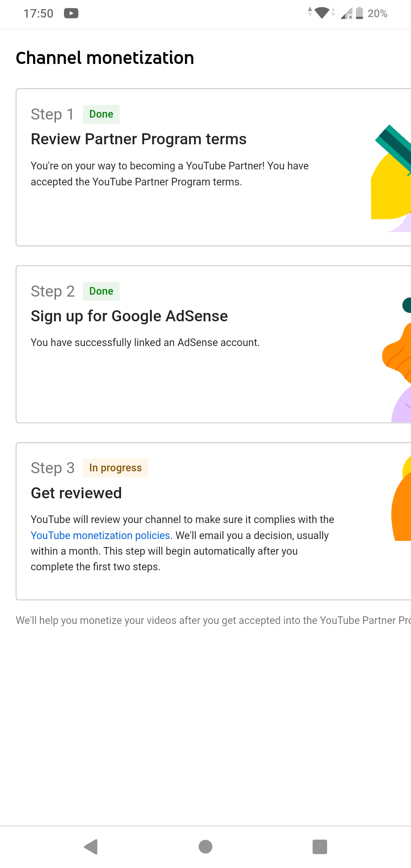Tap the YouTube notification icon in status bar

pyautogui.click(x=71, y=14)
